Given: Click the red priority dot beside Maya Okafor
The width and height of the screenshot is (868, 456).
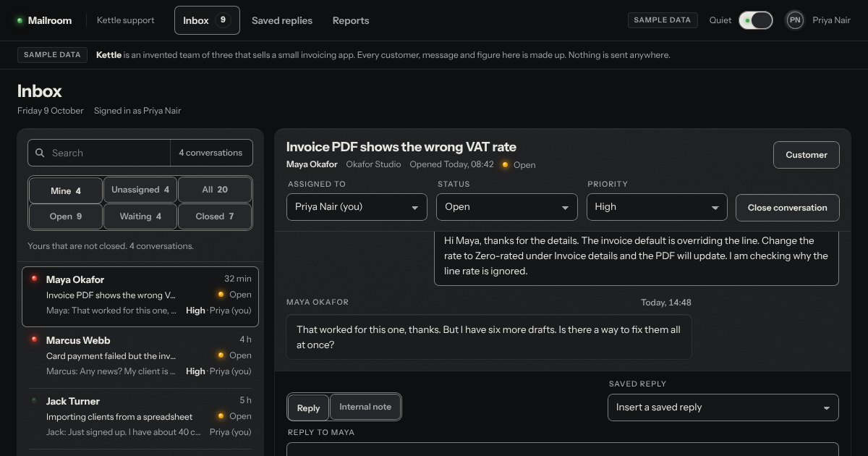Looking at the screenshot, I should (34, 279).
